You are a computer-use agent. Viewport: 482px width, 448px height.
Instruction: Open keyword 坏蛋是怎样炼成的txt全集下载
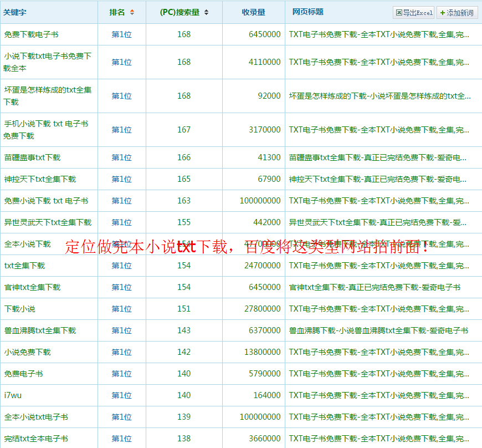(48, 96)
